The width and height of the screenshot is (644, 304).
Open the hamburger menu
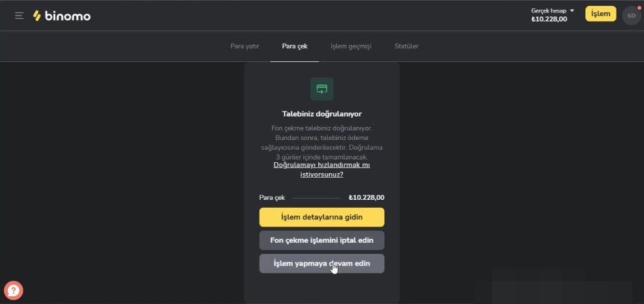tap(19, 16)
